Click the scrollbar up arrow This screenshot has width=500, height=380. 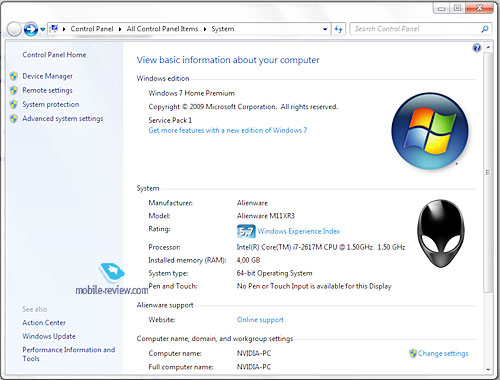[488, 47]
